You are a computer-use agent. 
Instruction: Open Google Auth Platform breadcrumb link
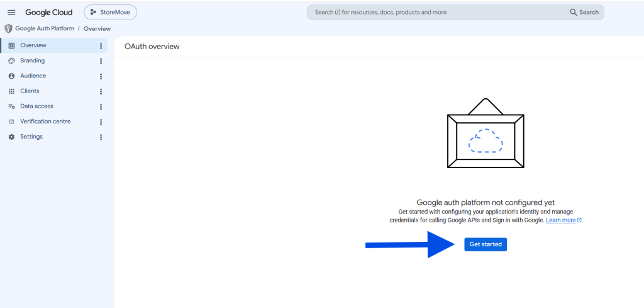(45, 28)
